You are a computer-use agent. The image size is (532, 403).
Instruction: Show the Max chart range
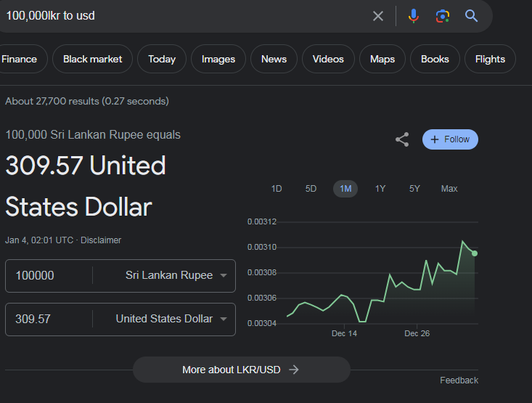click(x=449, y=189)
